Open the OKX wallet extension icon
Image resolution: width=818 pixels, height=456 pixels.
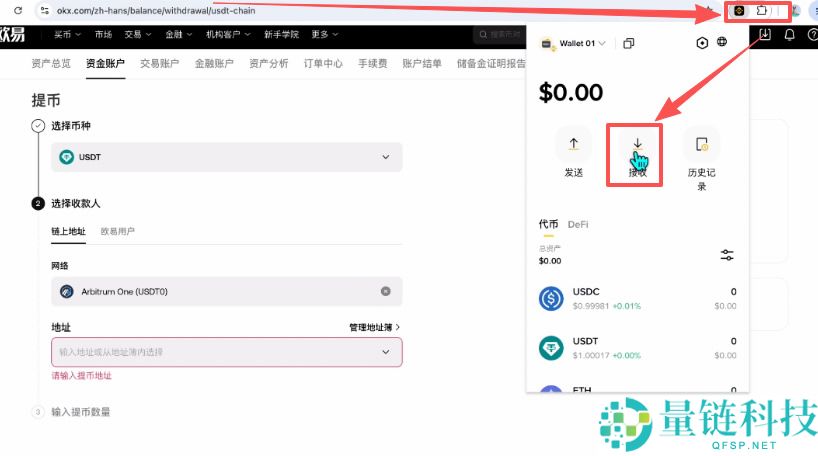coord(739,10)
